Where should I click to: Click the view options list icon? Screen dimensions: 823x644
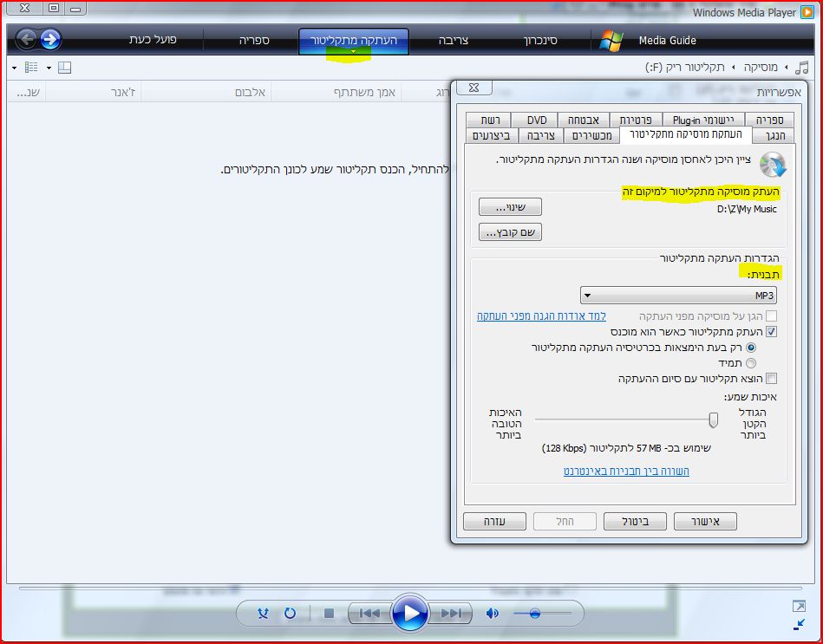pos(31,67)
